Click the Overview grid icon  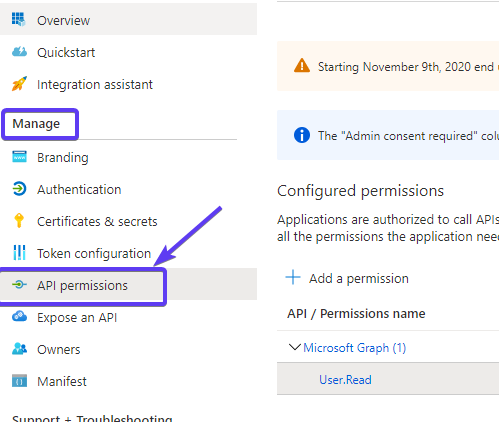pyautogui.click(x=19, y=19)
